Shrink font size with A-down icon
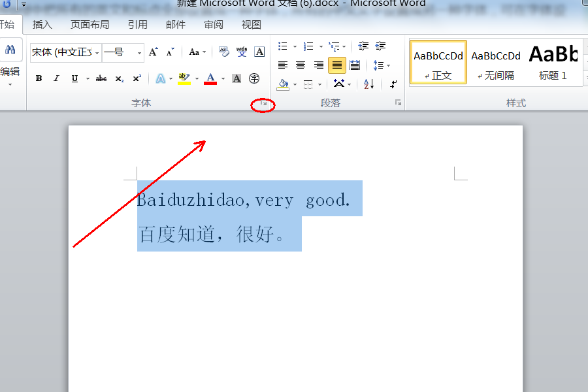This screenshot has width=588, height=392. [x=171, y=52]
